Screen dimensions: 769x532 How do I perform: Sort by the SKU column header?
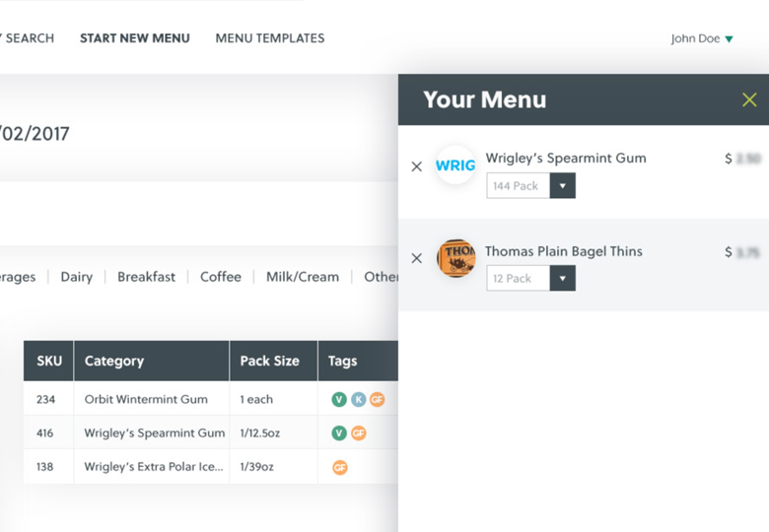click(x=48, y=361)
